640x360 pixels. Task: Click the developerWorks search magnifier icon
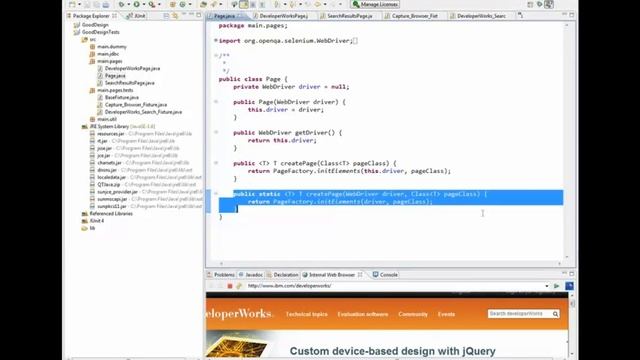[x=555, y=314]
